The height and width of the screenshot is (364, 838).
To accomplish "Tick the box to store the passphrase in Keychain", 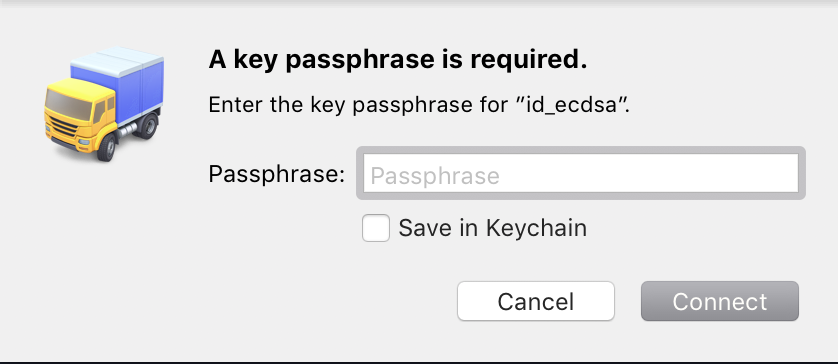I will (x=376, y=228).
